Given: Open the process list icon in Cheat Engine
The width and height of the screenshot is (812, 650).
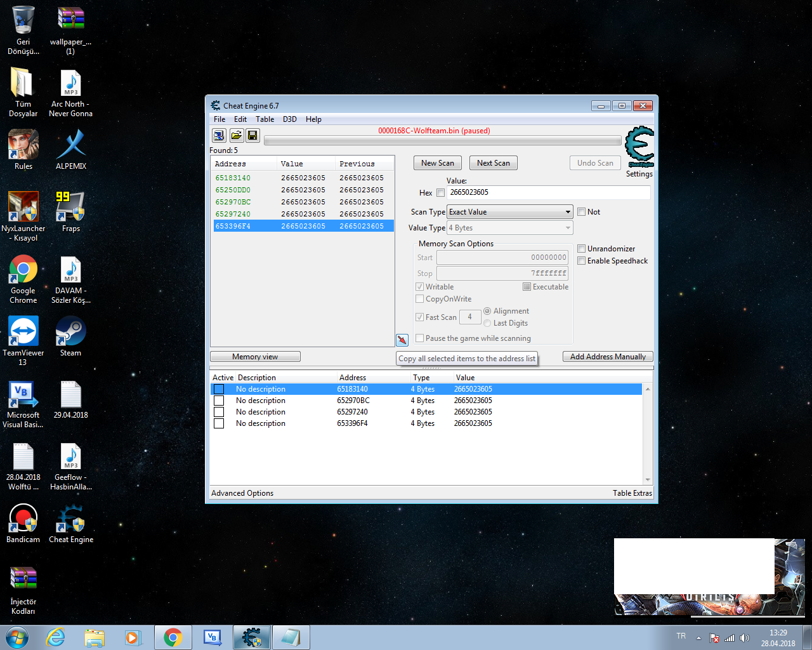Looking at the screenshot, I should (x=219, y=135).
